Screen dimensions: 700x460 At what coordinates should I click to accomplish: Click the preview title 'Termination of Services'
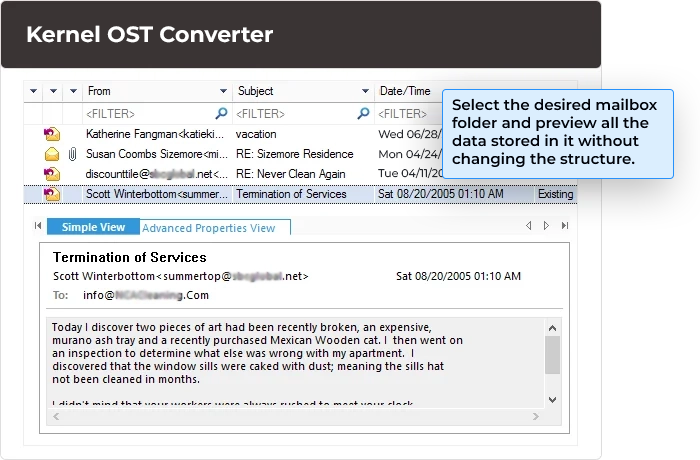129,257
